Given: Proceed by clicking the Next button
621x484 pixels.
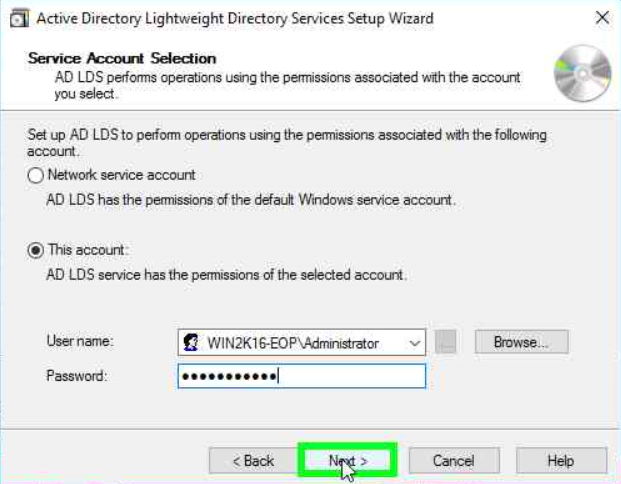Looking at the screenshot, I should pos(348,460).
